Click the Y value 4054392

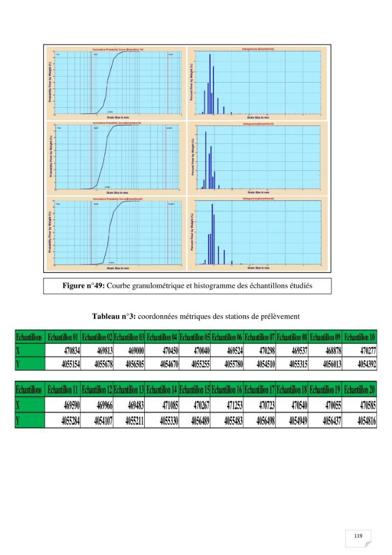367,364
